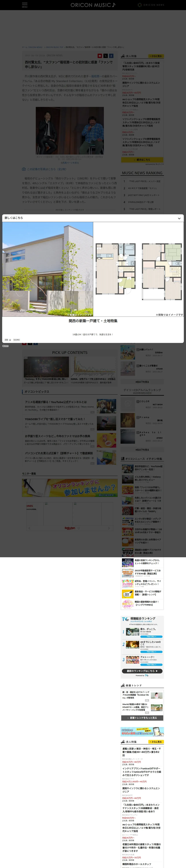Click the lower 求人特集 さらに見る button
This screenshot has height=868, width=186.
(156, 742)
